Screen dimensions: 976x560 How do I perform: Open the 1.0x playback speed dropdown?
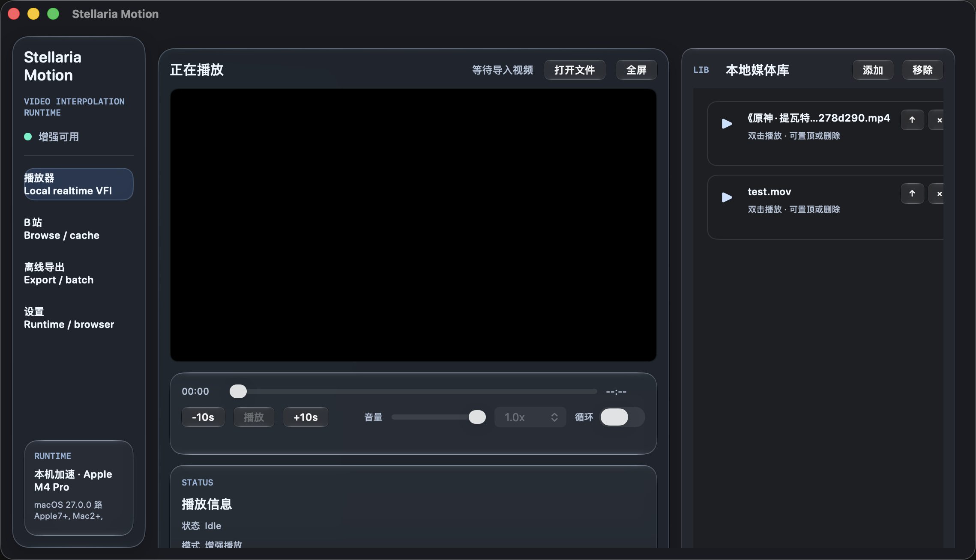click(530, 417)
